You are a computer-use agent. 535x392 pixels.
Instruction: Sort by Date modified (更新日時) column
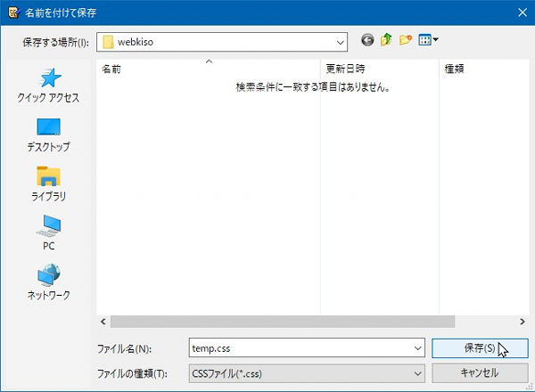click(x=374, y=69)
